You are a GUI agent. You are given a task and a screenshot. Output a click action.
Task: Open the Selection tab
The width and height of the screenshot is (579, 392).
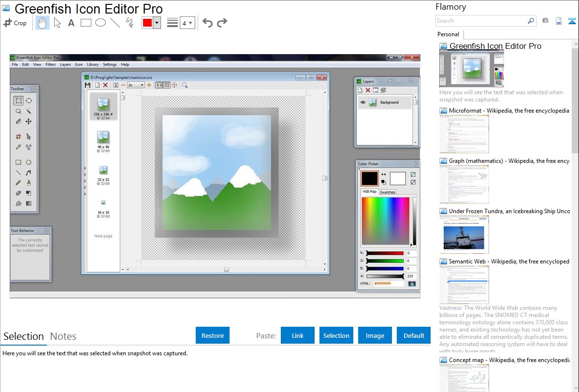pos(24,336)
